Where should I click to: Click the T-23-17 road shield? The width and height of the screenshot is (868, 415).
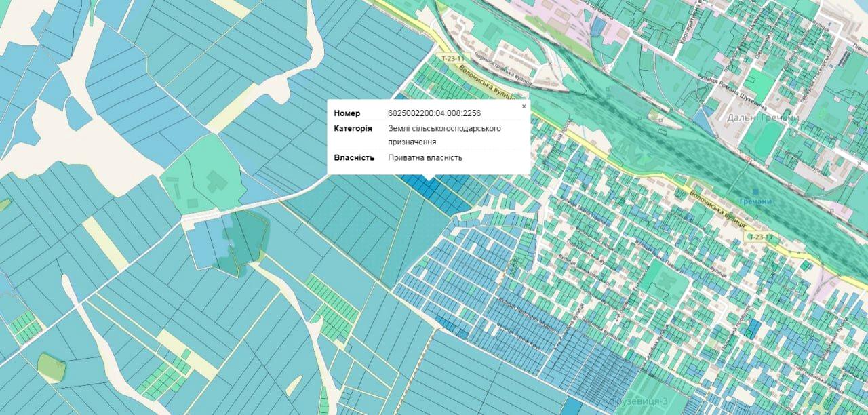pos(759,237)
